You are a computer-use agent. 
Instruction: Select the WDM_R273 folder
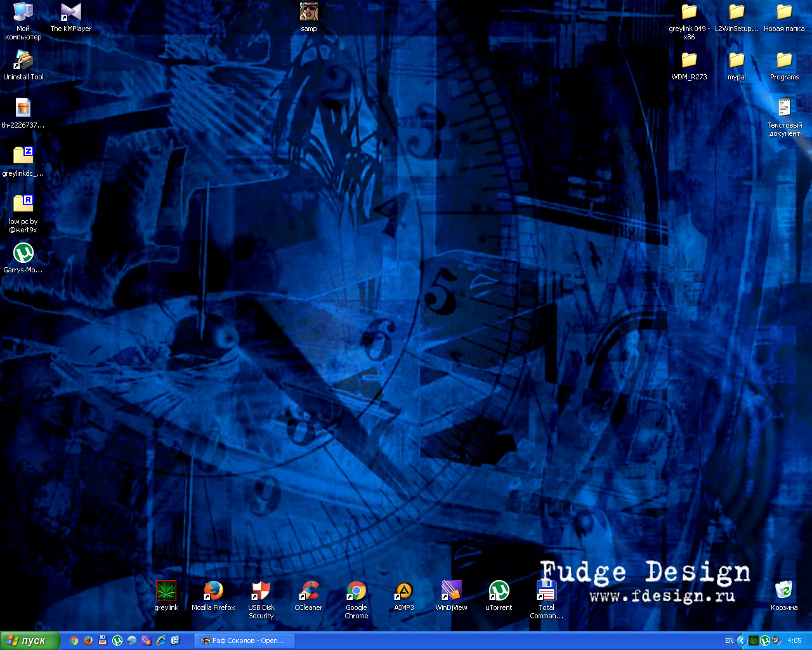click(x=690, y=65)
